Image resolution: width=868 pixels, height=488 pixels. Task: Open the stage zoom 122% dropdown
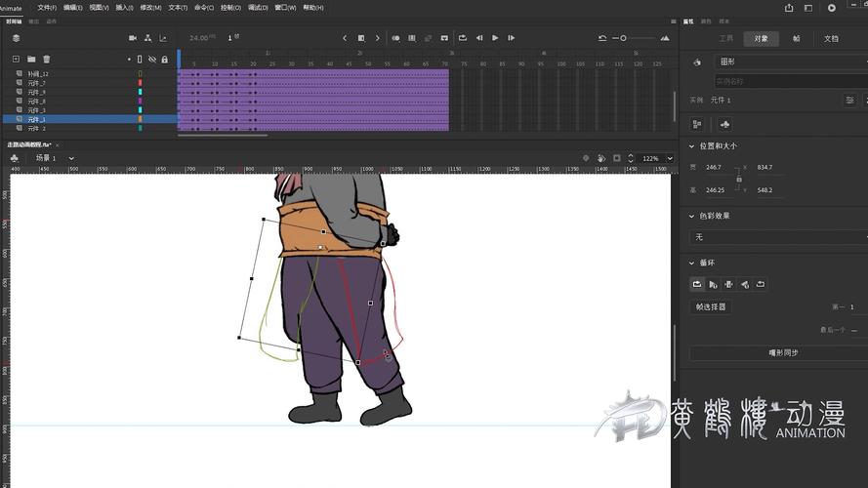click(670, 158)
